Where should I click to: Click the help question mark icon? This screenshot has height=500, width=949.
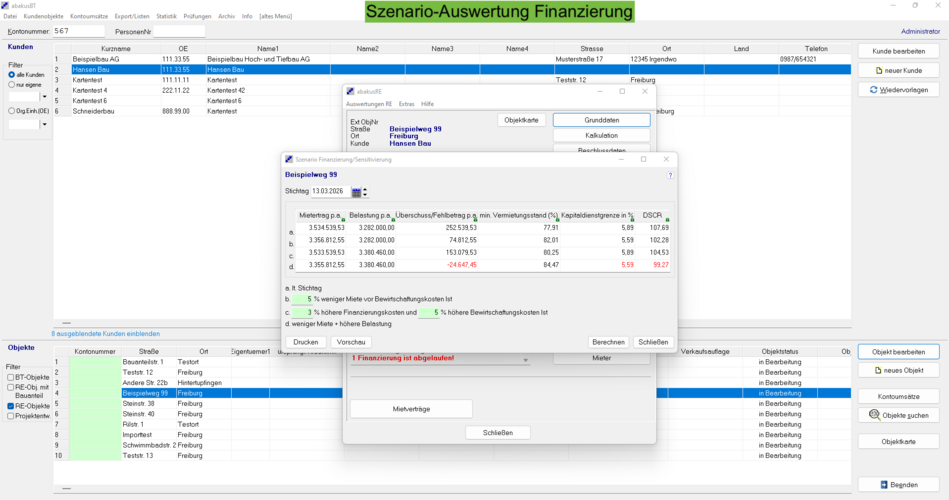(x=669, y=175)
